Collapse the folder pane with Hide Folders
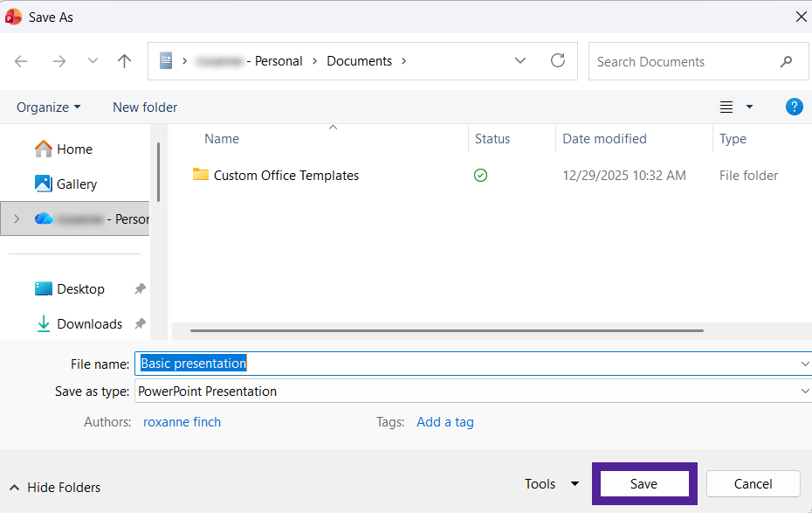 point(55,488)
